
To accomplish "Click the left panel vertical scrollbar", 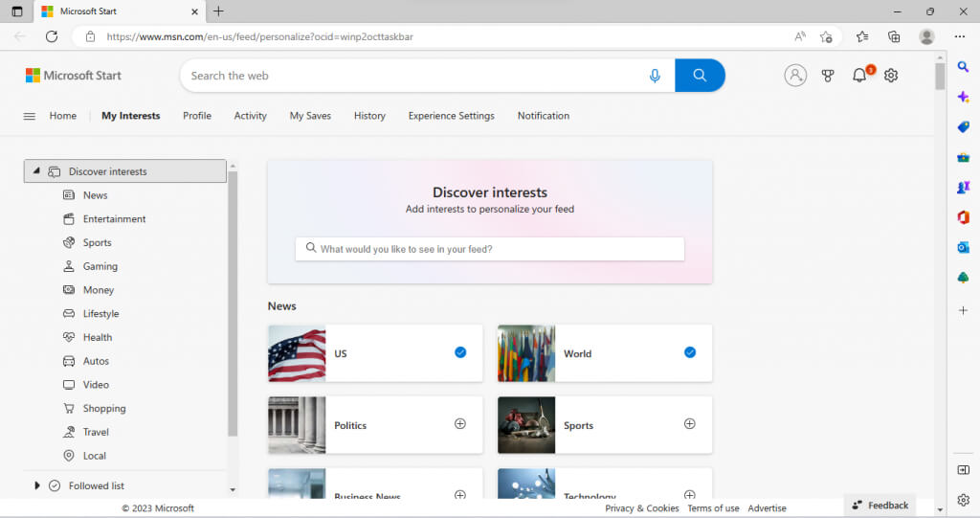I will coord(233,304).
